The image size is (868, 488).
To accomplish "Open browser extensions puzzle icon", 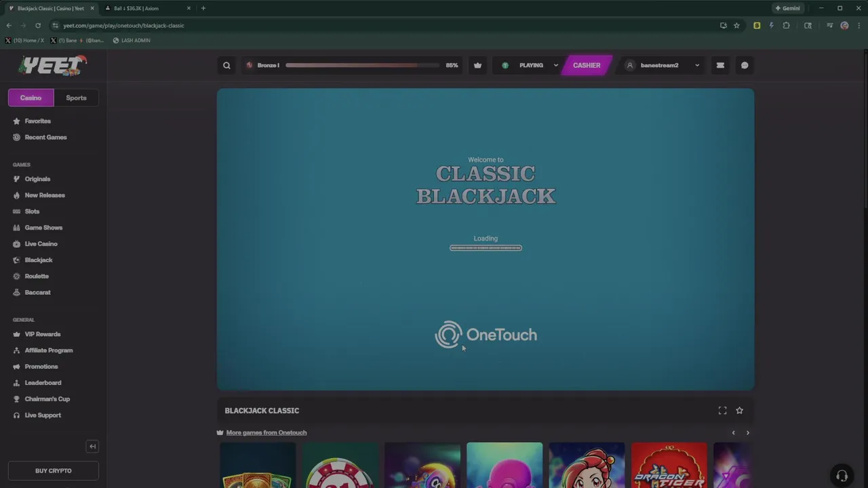I will point(786,26).
